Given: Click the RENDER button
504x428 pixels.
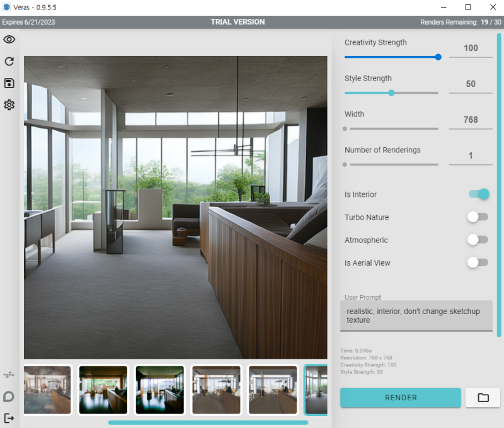Looking at the screenshot, I should 401,398.
